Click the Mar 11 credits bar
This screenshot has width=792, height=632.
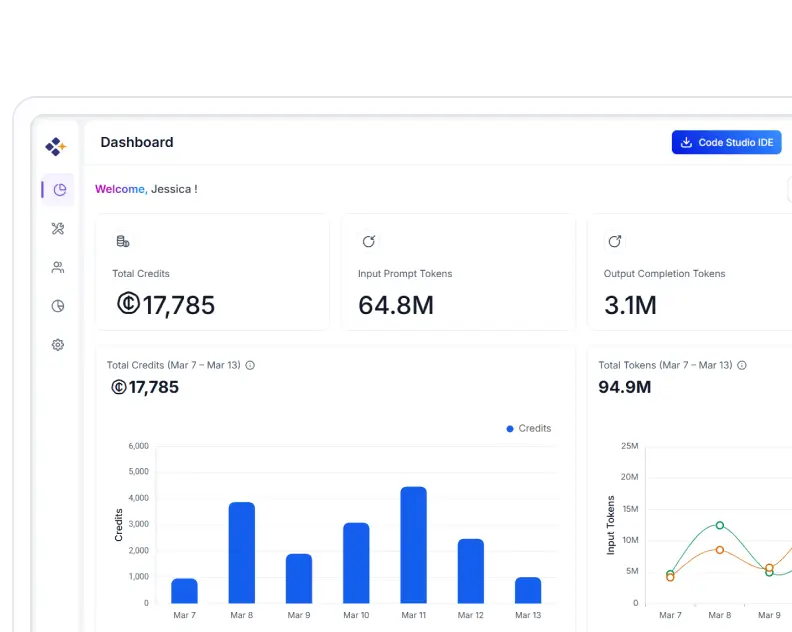[x=414, y=545]
